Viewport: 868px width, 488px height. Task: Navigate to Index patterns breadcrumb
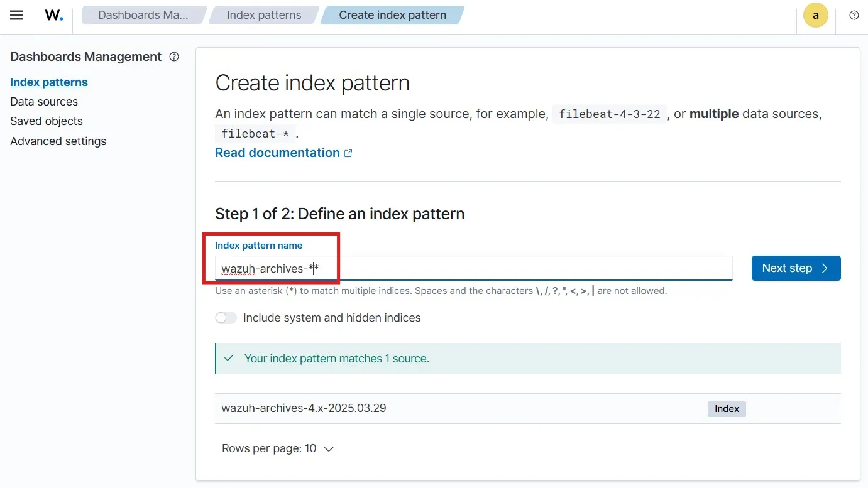[x=263, y=15]
